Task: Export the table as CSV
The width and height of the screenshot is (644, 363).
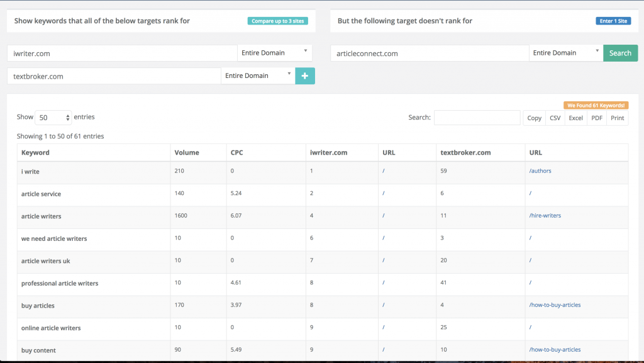Action: click(x=555, y=118)
